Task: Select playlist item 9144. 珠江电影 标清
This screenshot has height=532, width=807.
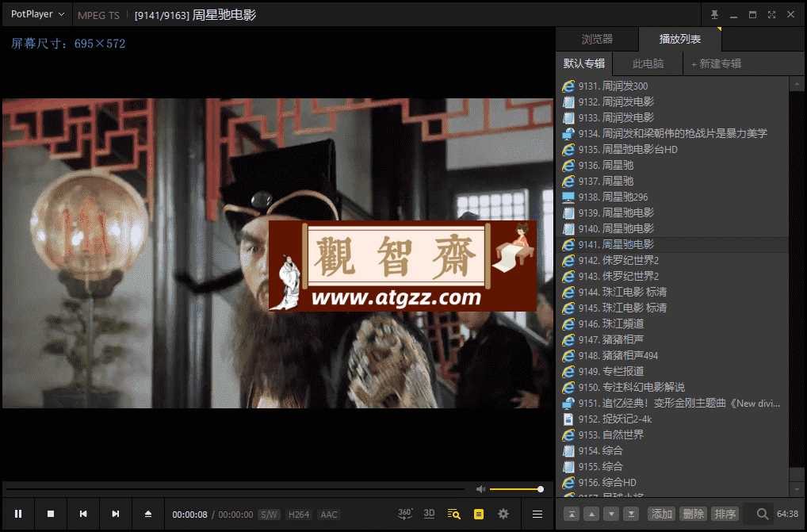Action: (x=672, y=293)
